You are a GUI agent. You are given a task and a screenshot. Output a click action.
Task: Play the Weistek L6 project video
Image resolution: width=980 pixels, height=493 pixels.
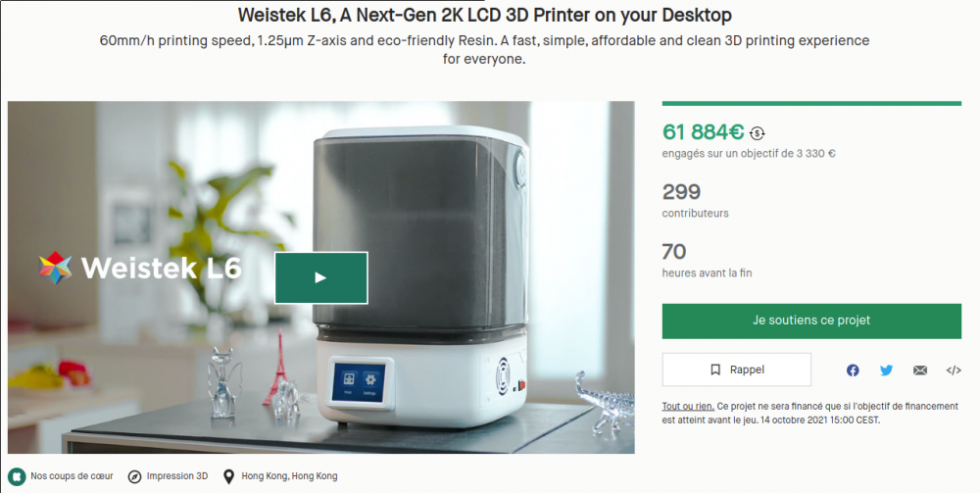pyautogui.click(x=320, y=277)
